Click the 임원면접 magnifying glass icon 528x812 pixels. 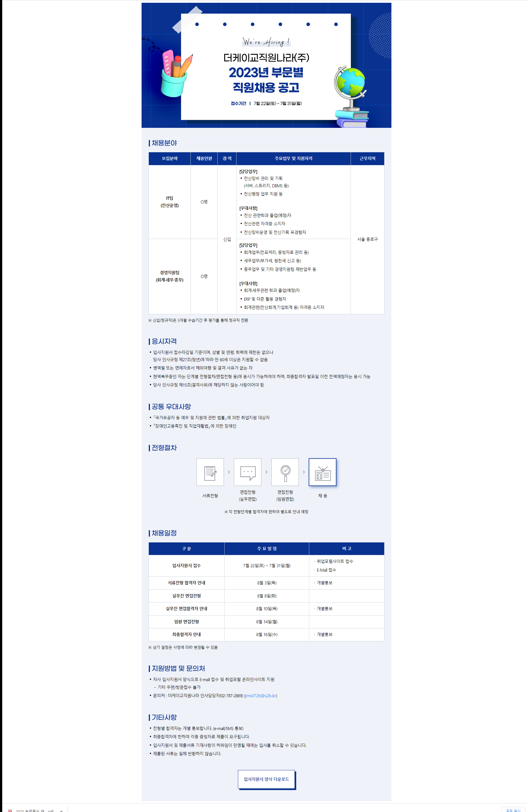[285, 472]
